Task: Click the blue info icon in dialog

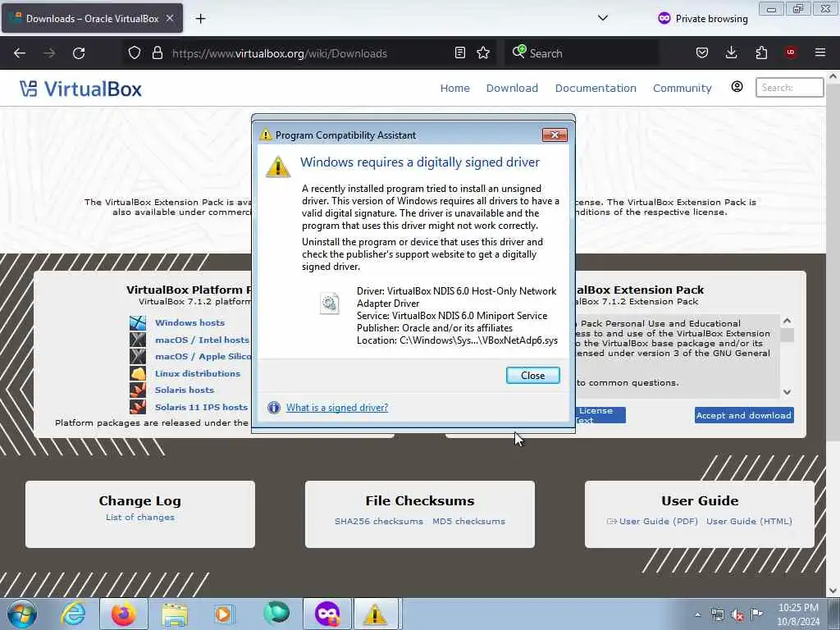Action: click(274, 408)
